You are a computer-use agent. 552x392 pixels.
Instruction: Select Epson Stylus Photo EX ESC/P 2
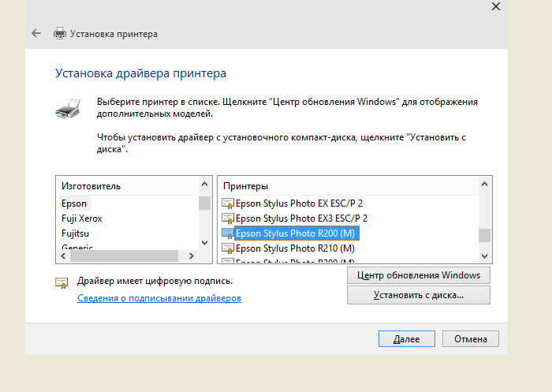(x=299, y=203)
